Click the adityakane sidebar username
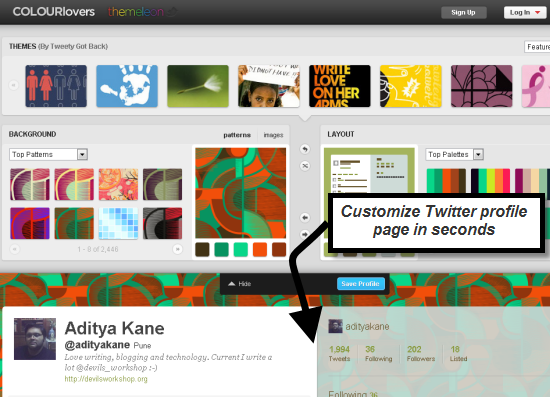Screen dimensions: 550x397 tap(367, 327)
